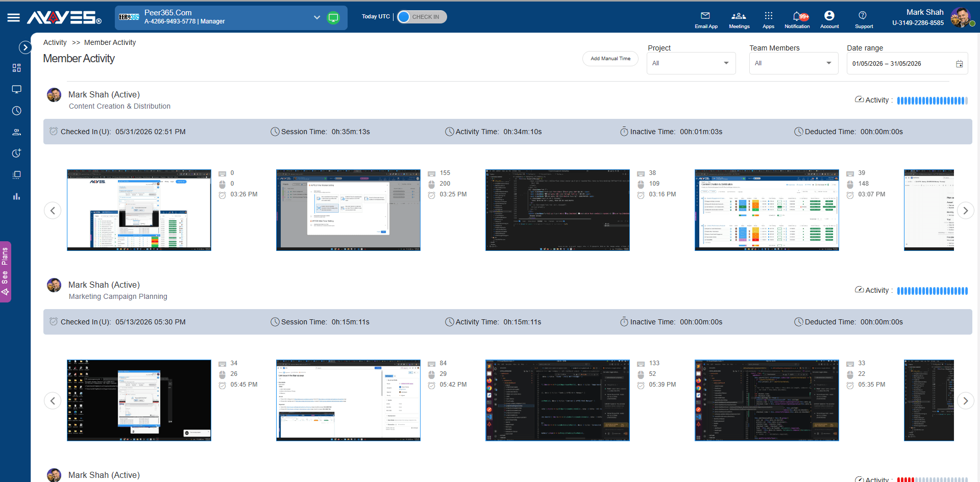
Task: Show next screenshots in Content Creation row
Action: (965, 211)
